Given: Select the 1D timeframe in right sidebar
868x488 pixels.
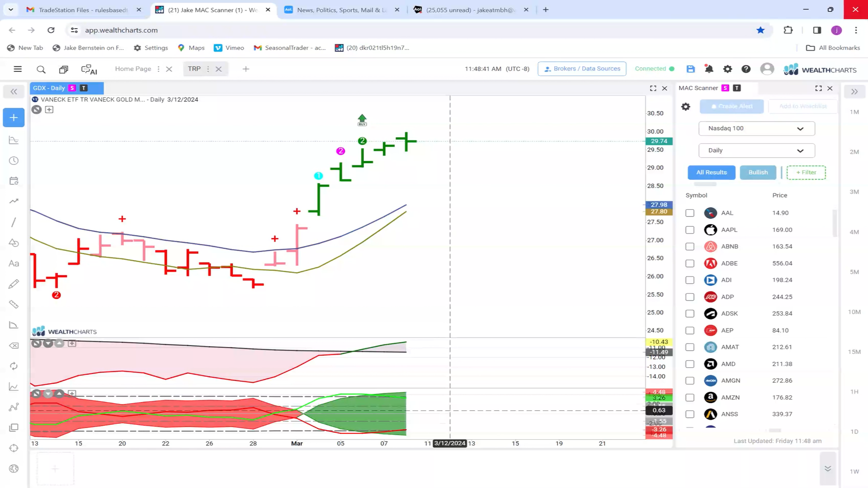Looking at the screenshot, I should (x=854, y=432).
